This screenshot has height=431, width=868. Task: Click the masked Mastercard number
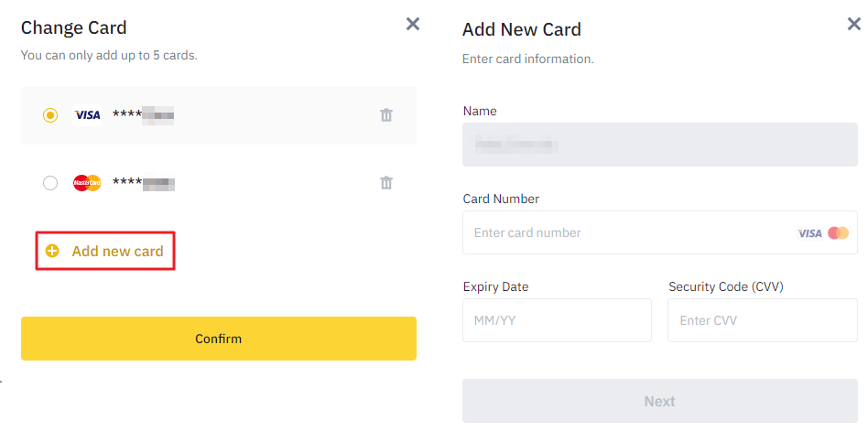(143, 183)
